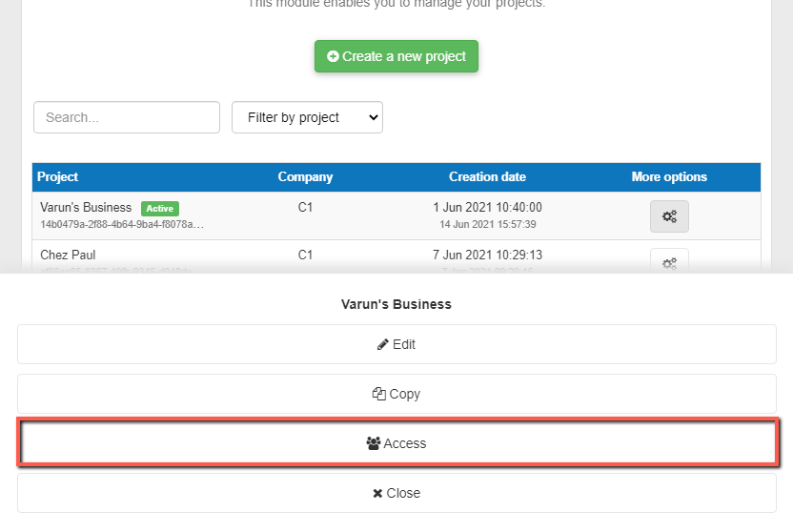Open gear options for Varun's Business row

pos(669,216)
